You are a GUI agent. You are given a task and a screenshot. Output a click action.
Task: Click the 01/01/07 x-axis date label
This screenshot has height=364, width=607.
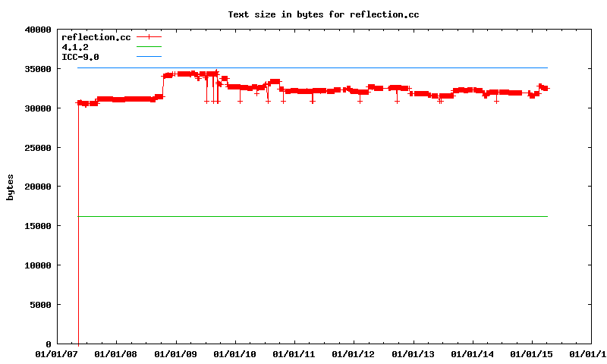[x=58, y=354]
